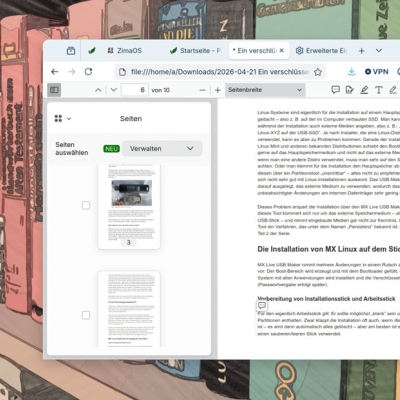400x400 pixels.
Task: Select the add signature tool
Action: [x=350, y=90]
